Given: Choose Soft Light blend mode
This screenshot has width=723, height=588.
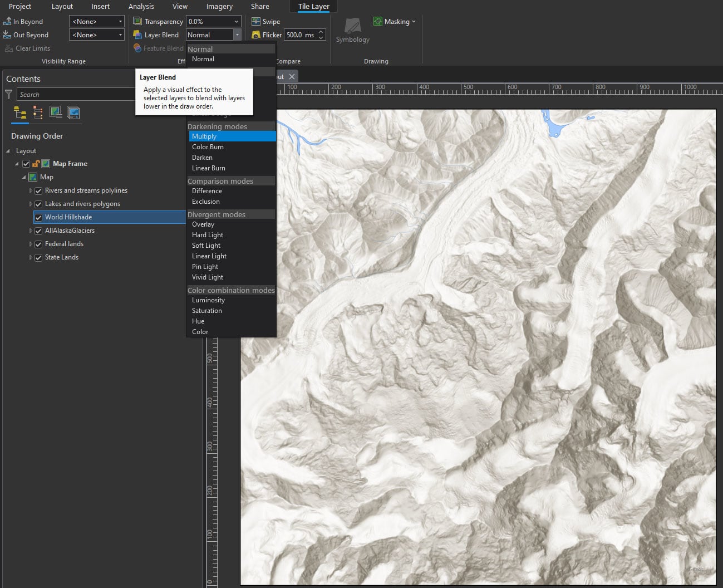Looking at the screenshot, I should [x=206, y=246].
